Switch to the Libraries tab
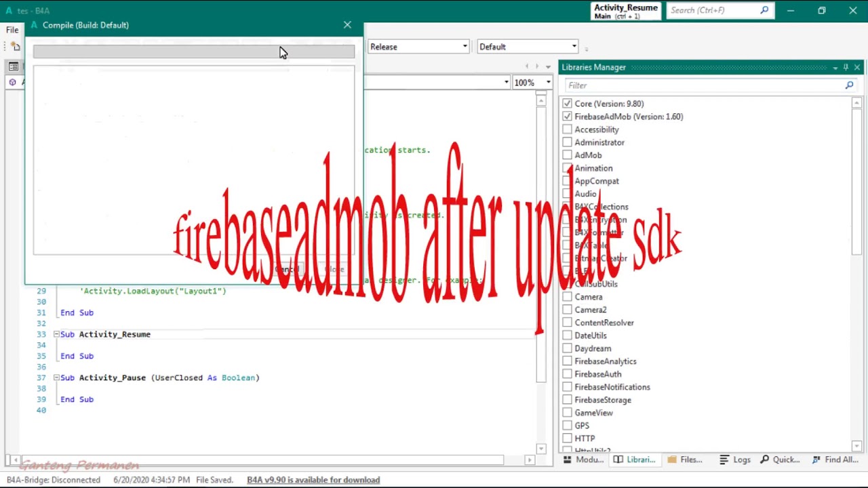This screenshot has height=488, width=868. coord(635,460)
